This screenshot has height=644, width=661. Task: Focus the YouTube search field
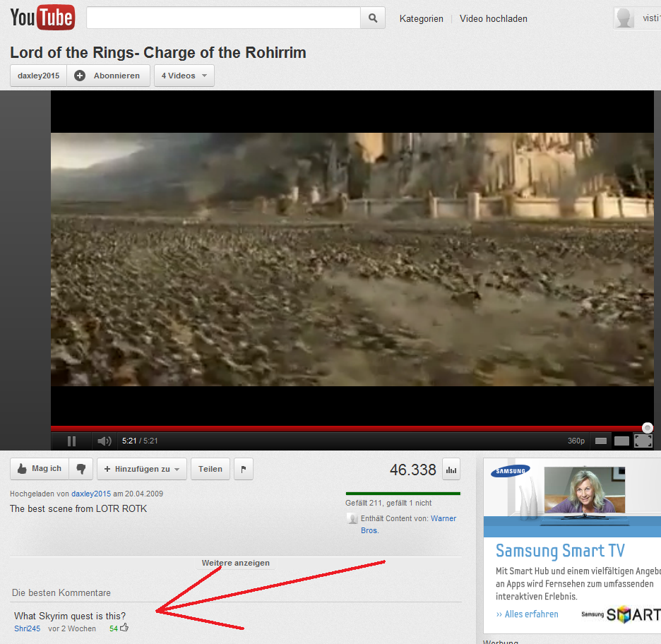tap(223, 18)
